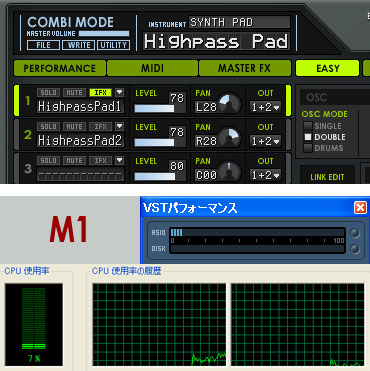Turn the PAN knob set to L28
This screenshot has width=370, height=371.
pos(230,104)
